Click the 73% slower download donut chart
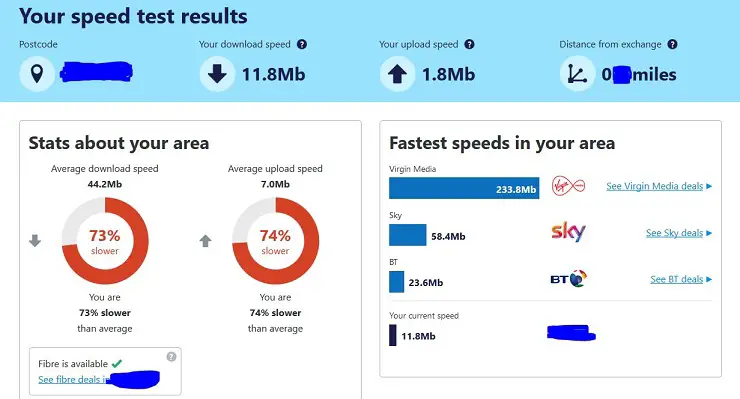The width and height of the screenshot is (740, 399). click(x=105, y=241)
